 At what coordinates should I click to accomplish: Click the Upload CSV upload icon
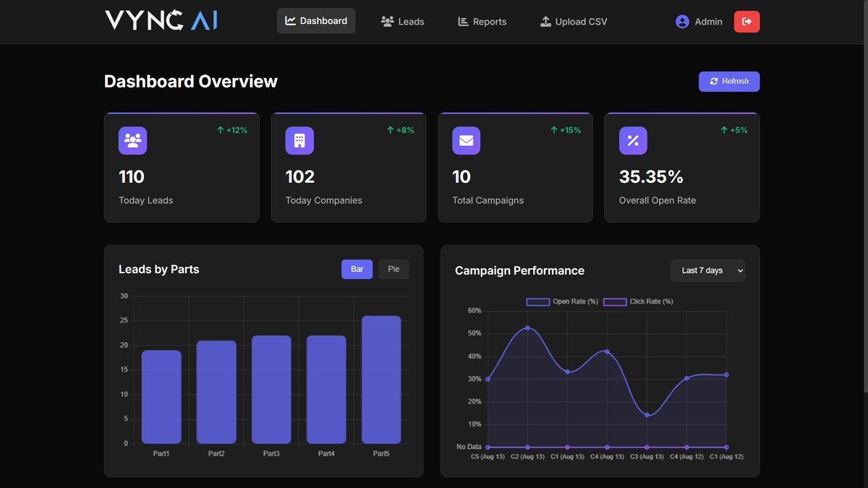pyautogui.click(x=545, y=21)
